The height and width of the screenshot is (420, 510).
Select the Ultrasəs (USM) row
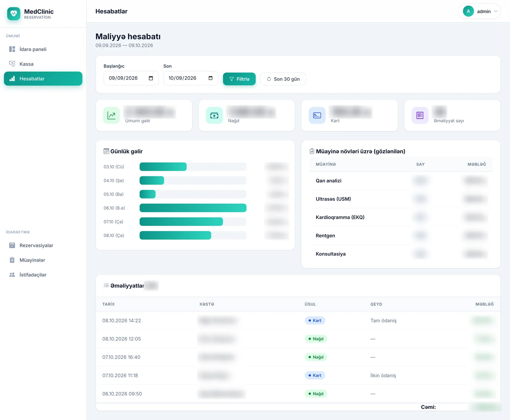pos(401,199)
